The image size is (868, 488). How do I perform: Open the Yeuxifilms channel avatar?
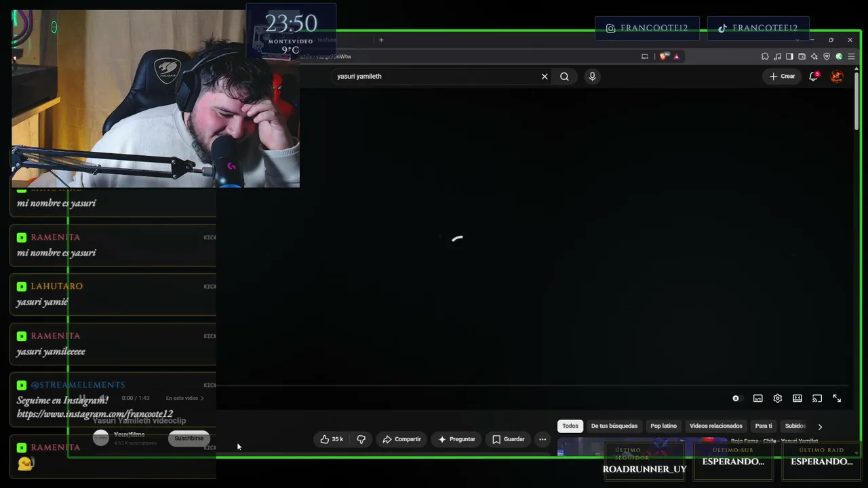[101, 439]
